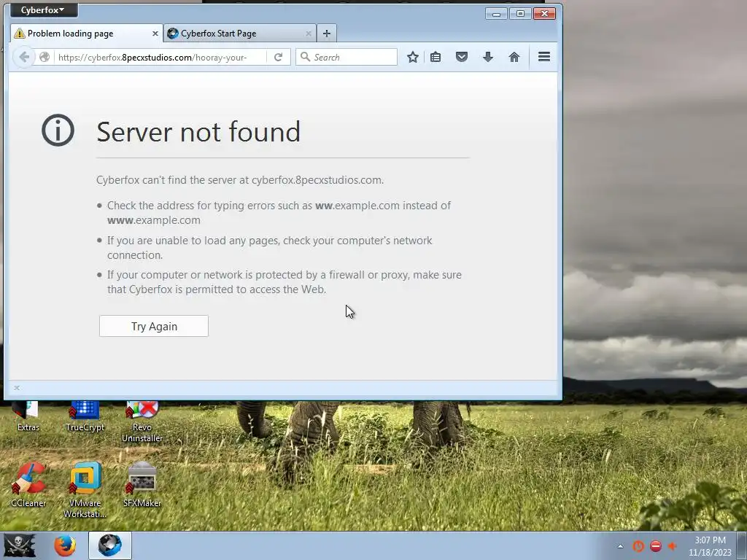The height and width of the screenshot is (560, 747).
Task: Show bookmarks list icon
Action: [436, 57]
